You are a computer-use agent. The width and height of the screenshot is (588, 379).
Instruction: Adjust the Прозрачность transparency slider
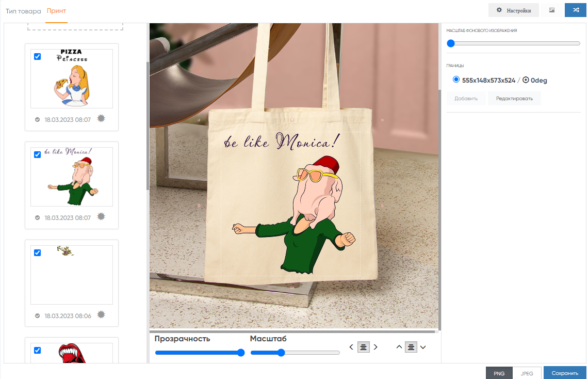(200, 352)
